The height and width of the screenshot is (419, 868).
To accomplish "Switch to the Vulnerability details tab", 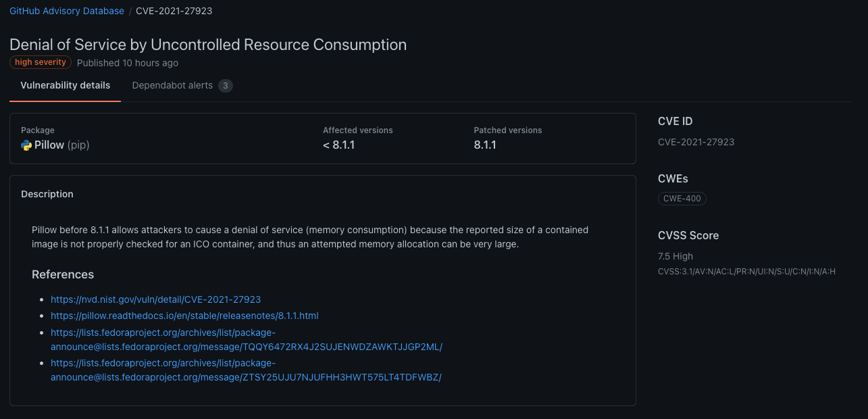I will tap(65, 86).
